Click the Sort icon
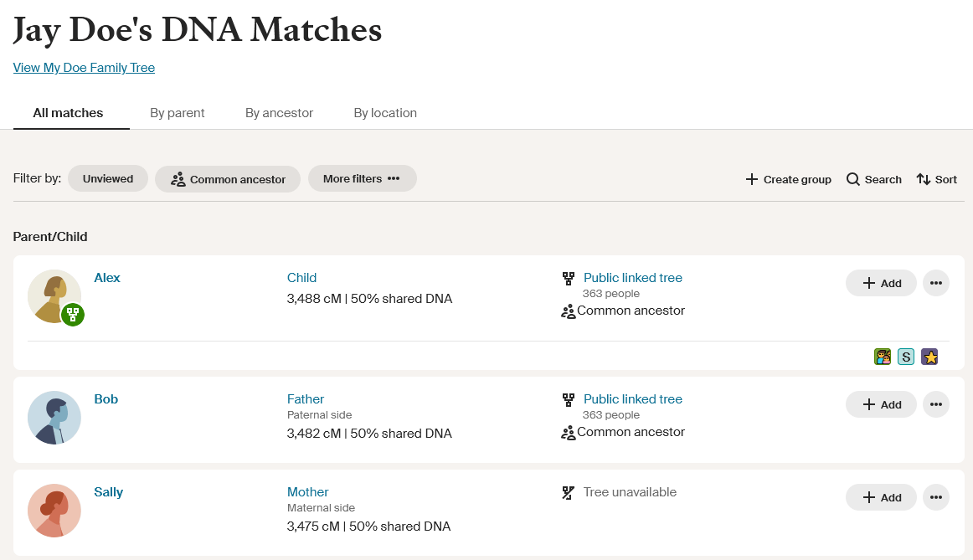 point(922,179)
